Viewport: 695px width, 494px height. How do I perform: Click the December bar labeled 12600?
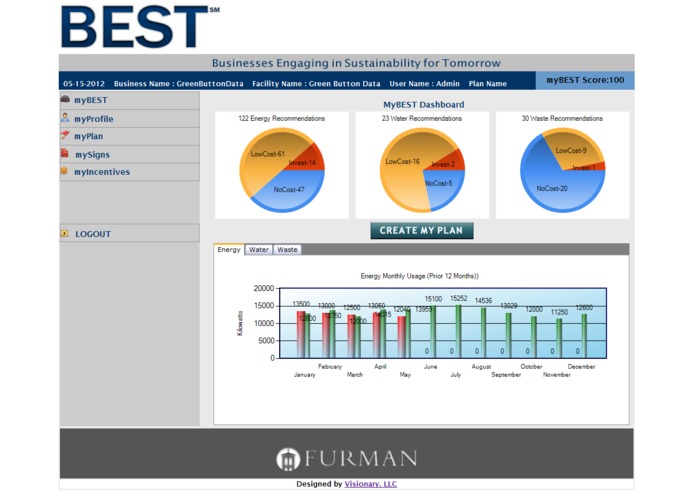coord(584,336)
